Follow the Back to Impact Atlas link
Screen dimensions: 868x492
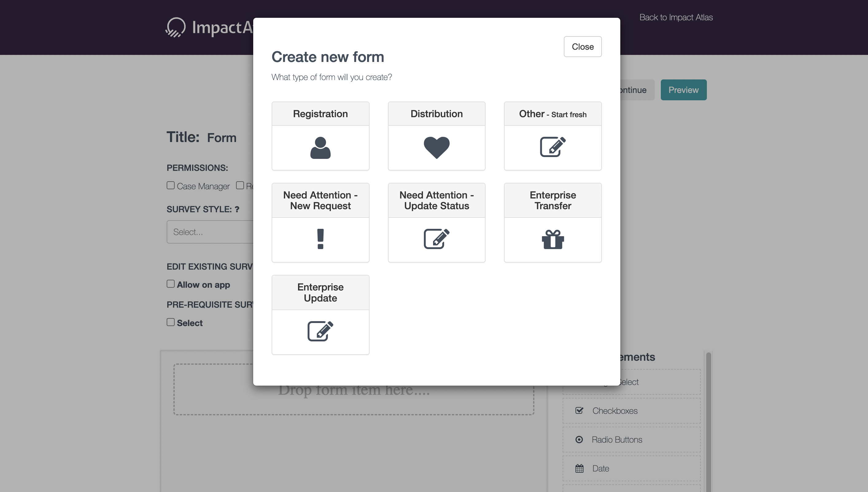point(676,17)
